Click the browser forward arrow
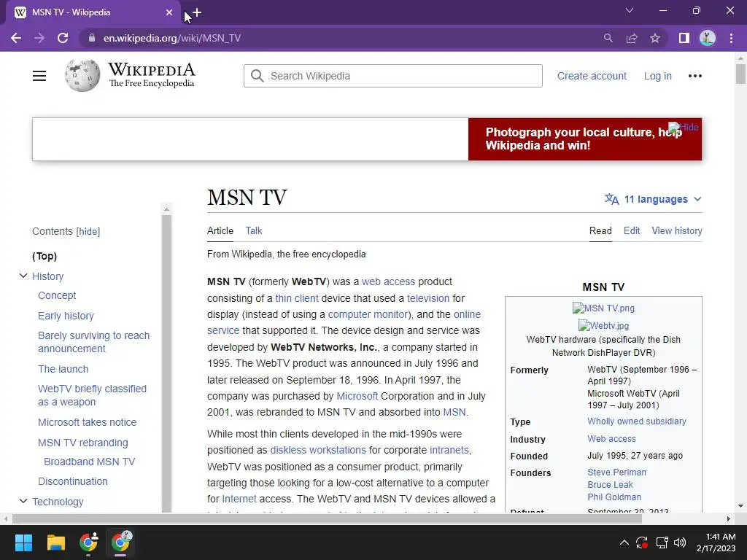The height and width of the screenshot is (560, 747). click(39, 38)
